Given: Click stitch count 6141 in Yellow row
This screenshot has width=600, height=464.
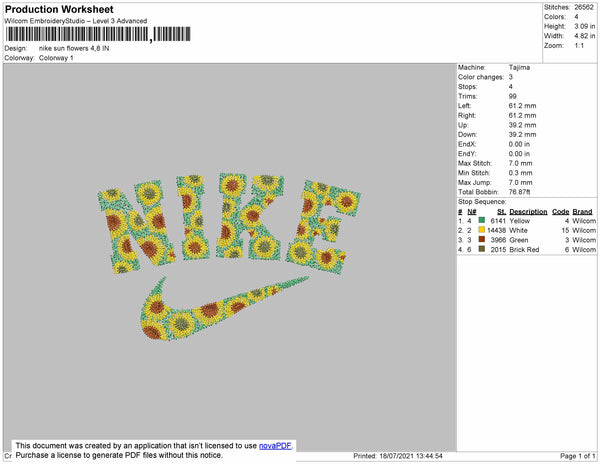Looking at the screenshot, I should pyautogui.click(x=498, y=221).
